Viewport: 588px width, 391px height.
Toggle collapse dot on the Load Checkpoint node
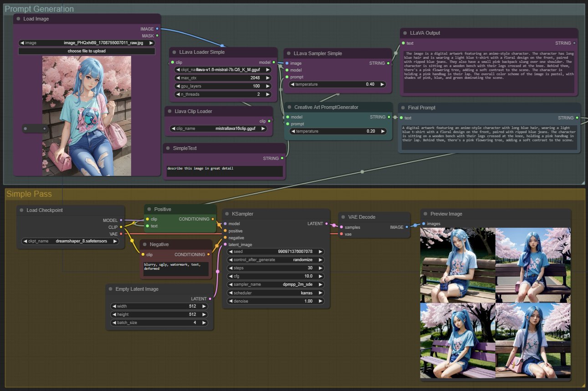[x=21, y=211]
